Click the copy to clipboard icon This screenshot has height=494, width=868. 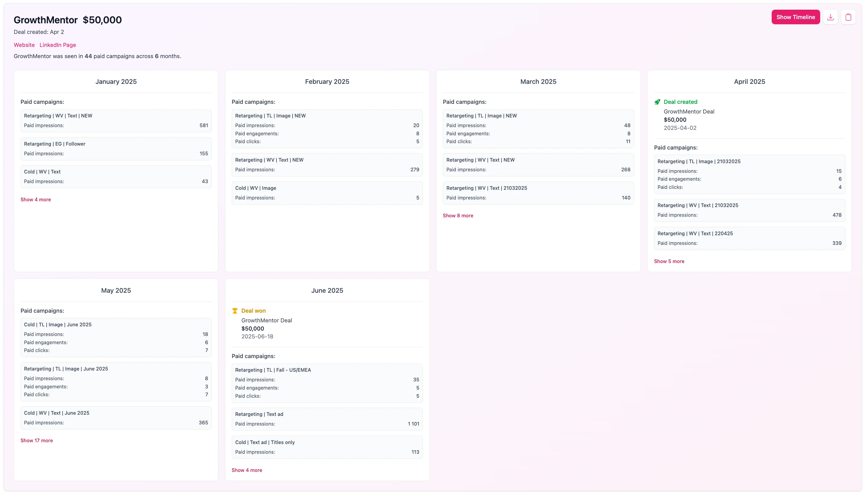click(x=849, y=17)
